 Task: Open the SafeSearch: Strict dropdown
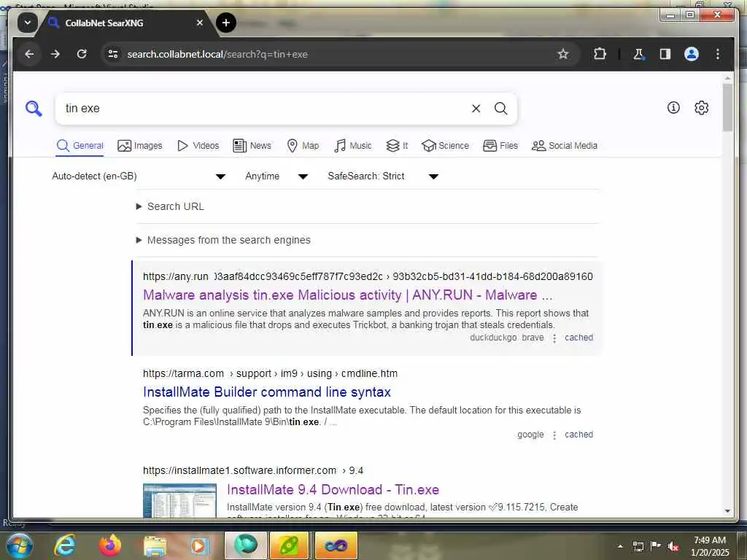click(383, 176)
